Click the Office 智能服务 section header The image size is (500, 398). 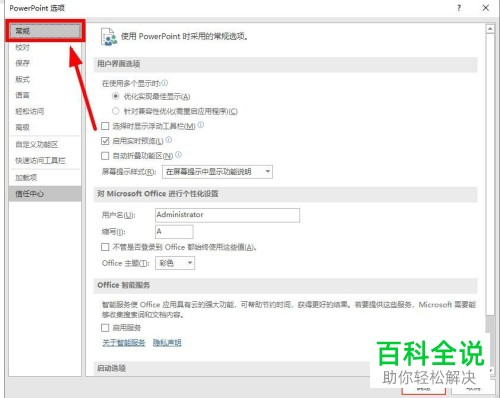(286, 285)
